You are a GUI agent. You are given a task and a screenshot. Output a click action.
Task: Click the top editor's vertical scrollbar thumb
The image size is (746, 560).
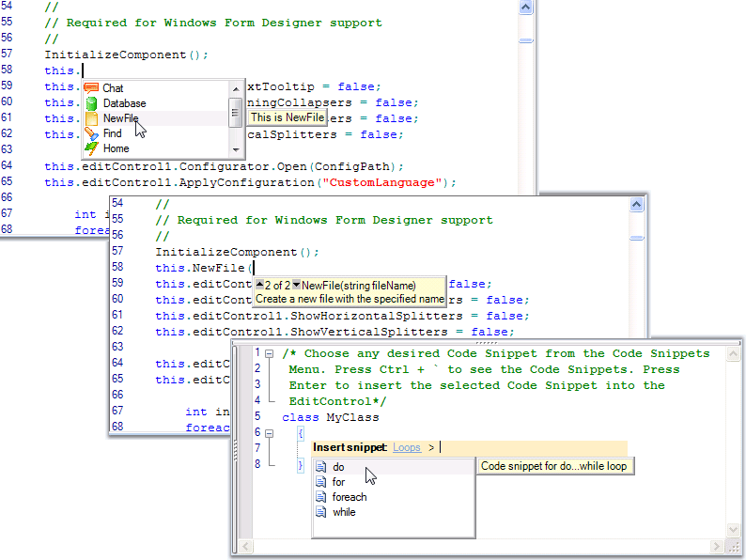pos(526,41)
